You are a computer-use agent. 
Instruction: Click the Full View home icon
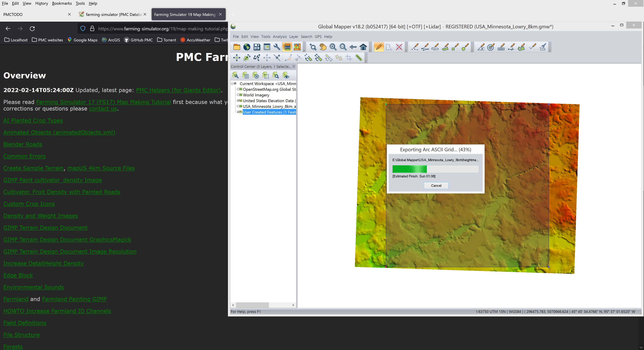363,47
